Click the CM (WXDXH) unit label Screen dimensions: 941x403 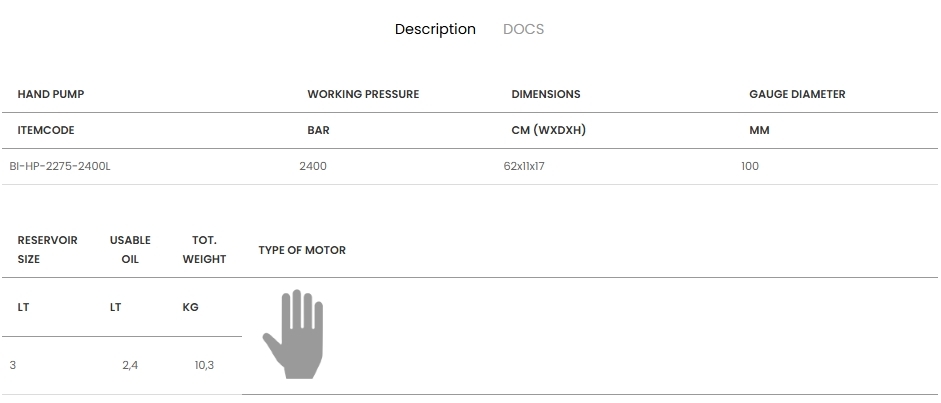[548, 130]
